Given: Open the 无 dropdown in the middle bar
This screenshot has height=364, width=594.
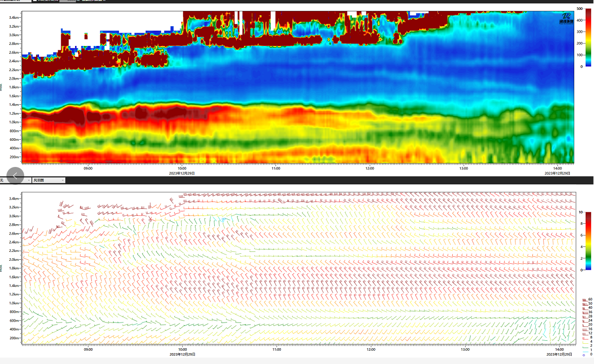Looking at the screenshot, I should tap(28, 181).
